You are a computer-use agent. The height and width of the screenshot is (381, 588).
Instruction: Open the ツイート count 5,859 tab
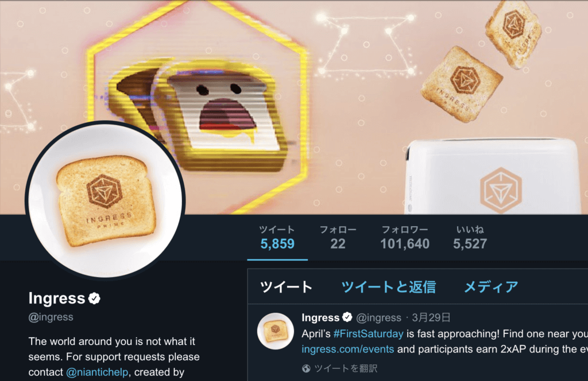click(277, 238)
